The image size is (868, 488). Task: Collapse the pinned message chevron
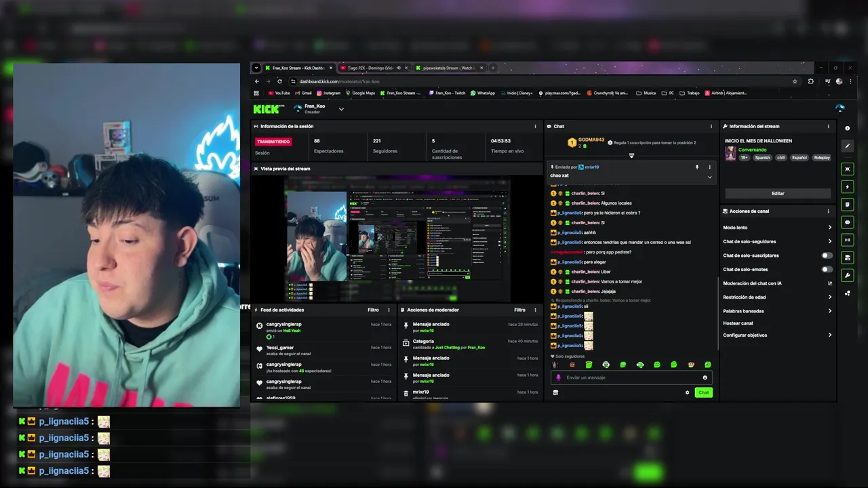coord(710,177)
